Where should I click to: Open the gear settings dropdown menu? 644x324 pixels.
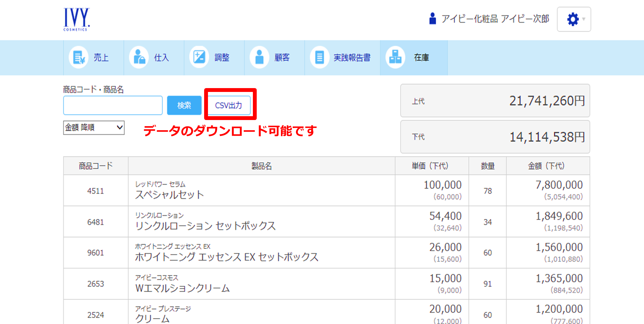574,19
